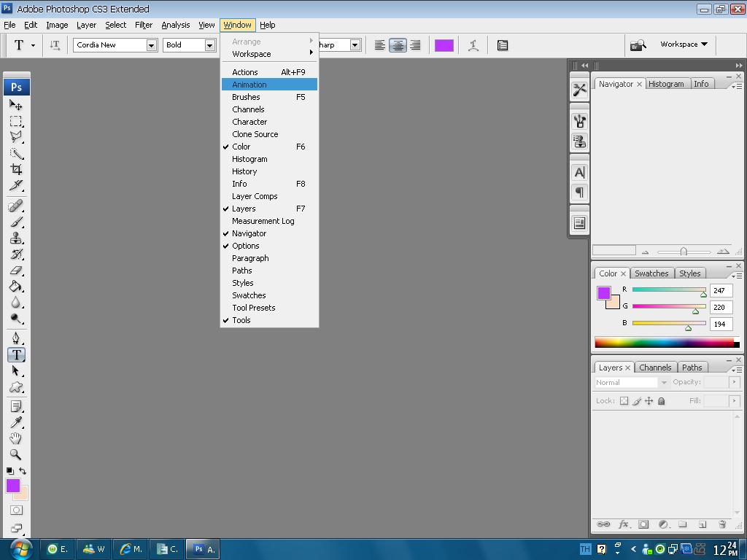Select the Zoom tool in toolbox

coord(16,455)
